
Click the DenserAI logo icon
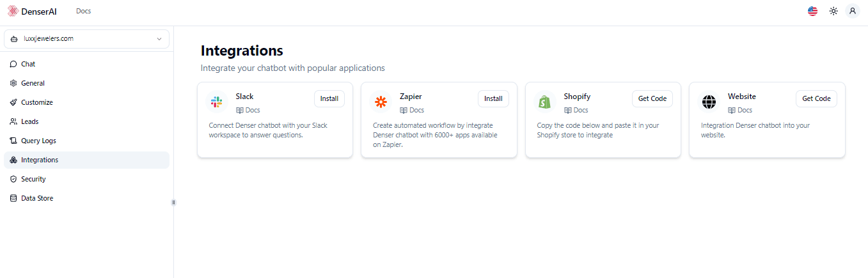coord(13,11)
